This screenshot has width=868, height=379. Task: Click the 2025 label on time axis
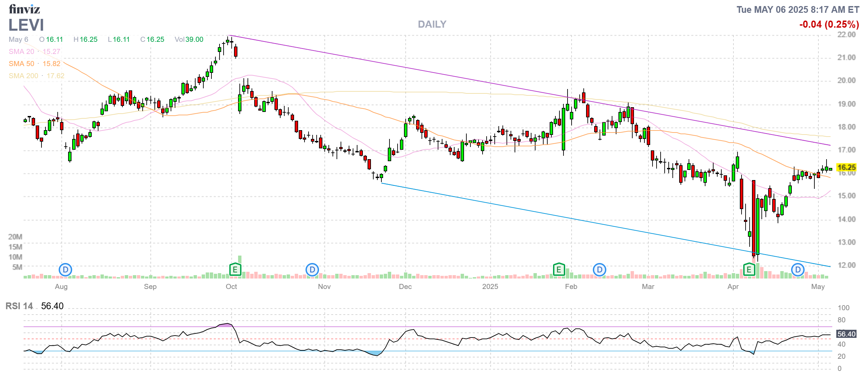click(490, 287)
